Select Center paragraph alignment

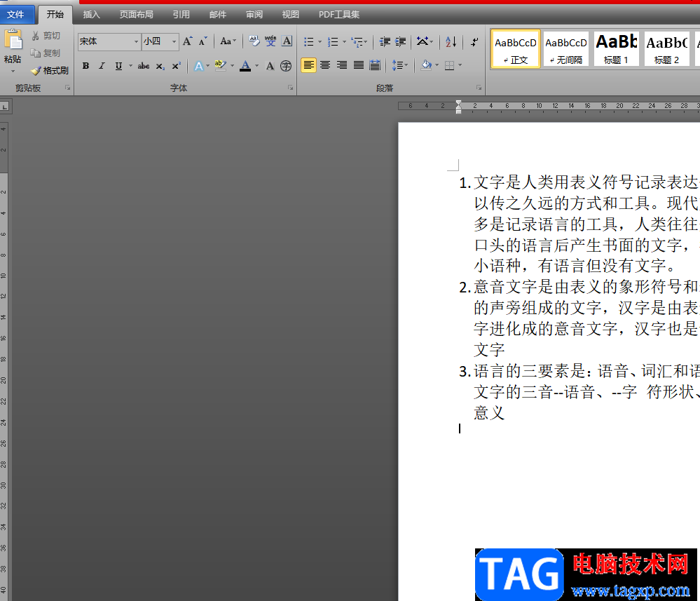pos(325,66)
